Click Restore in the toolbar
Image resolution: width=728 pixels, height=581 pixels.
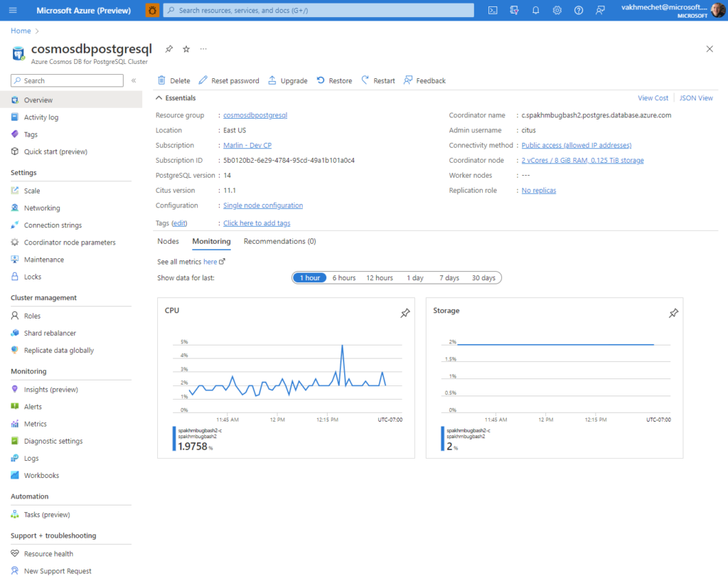click(x=334, y=80)
